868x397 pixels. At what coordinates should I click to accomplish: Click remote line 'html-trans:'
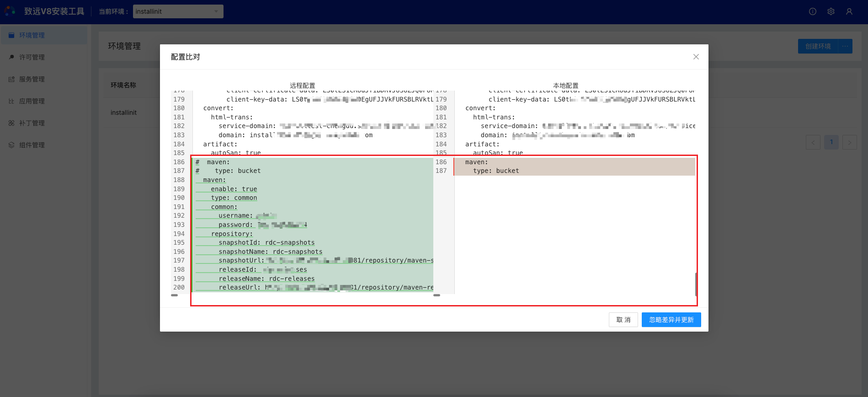pos(232,117)
